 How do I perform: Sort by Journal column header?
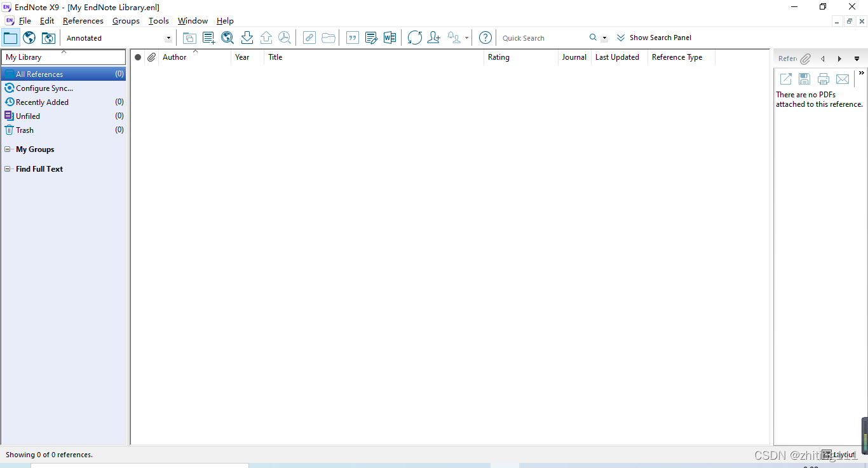(x=574, y=57)
